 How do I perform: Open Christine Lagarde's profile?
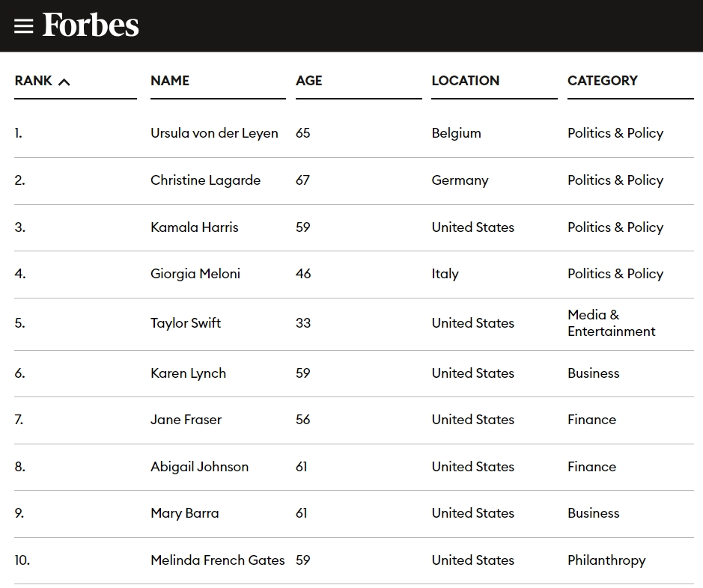pyautogui.click(x=205, y=180)
